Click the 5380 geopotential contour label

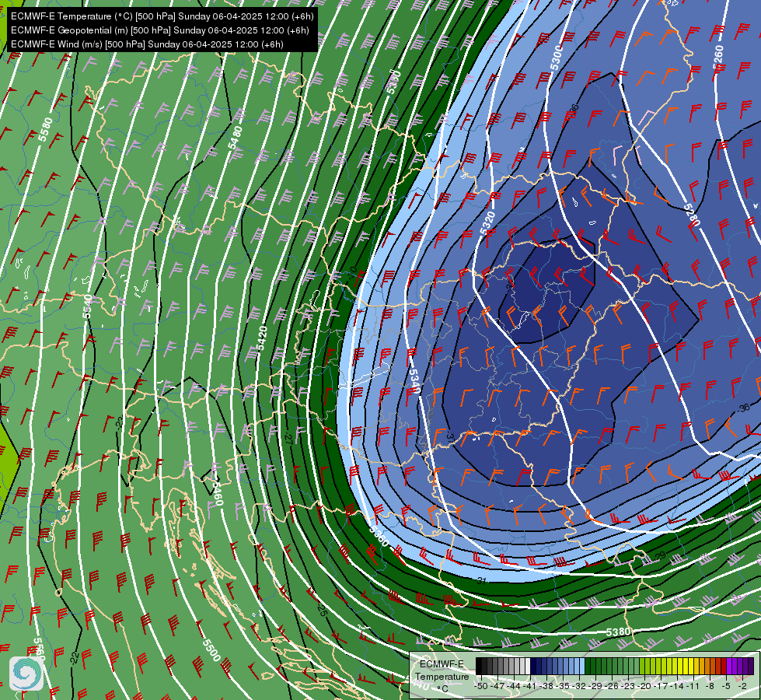pos(618,632)
